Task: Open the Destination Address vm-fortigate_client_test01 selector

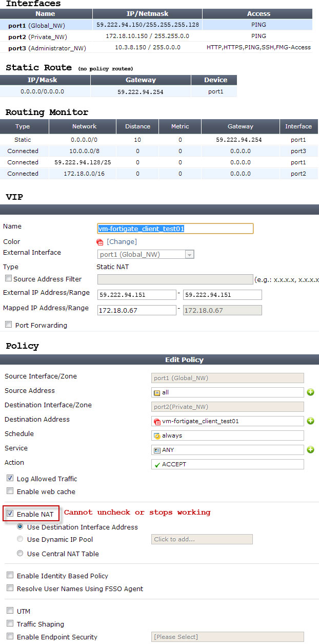Action: (228, 421)
